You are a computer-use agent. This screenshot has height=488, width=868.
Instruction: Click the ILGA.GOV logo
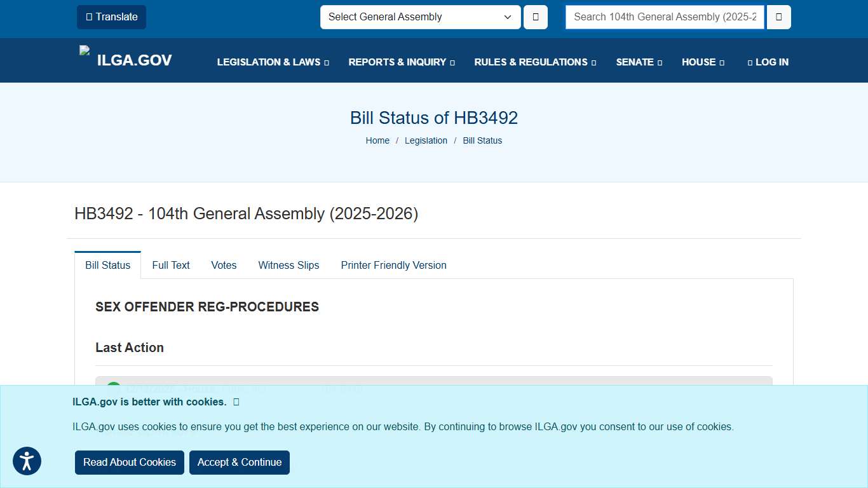point(125,60)
